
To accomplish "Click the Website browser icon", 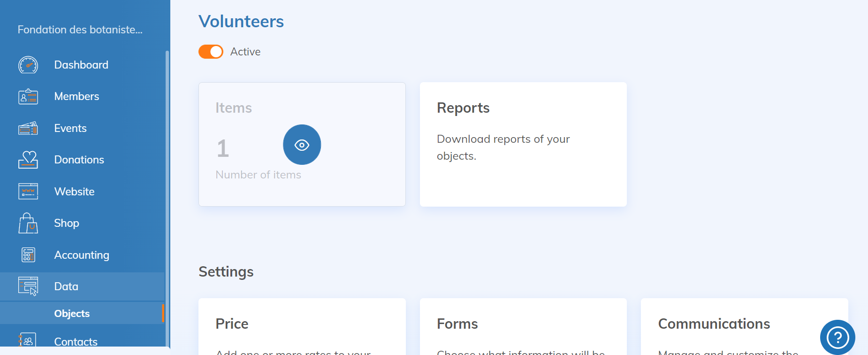I will tap(28, 192).
